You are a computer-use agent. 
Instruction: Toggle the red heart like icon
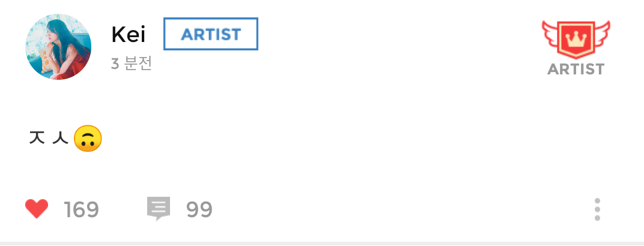pos(37,209)
